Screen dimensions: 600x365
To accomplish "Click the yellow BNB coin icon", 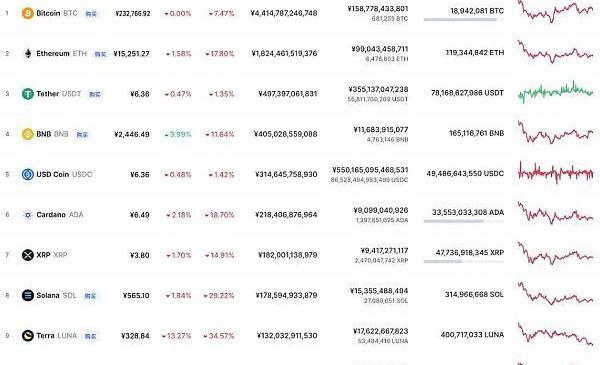I will tap(28, 134).
